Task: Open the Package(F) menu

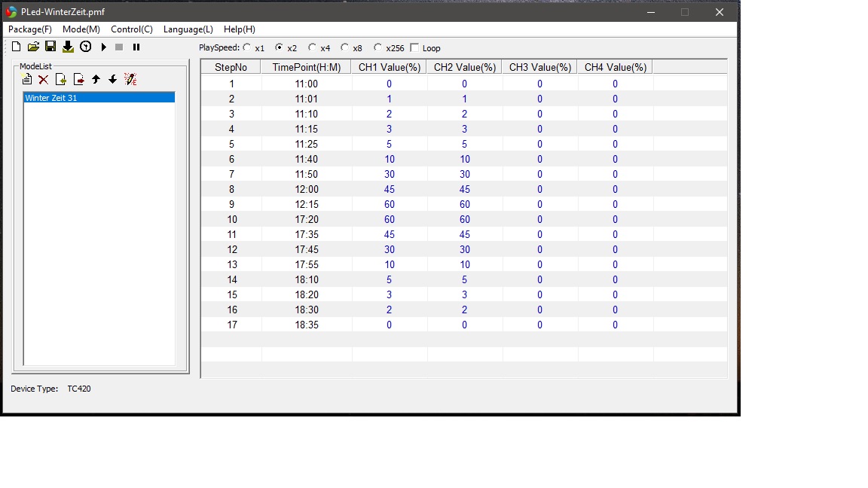Action: (30, 29)
